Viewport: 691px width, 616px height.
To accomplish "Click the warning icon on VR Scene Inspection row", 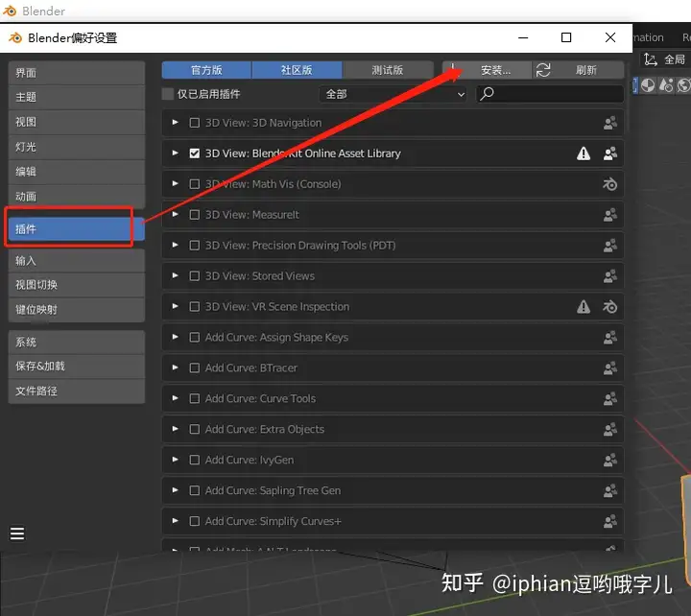I will click(x=584, y=307).
